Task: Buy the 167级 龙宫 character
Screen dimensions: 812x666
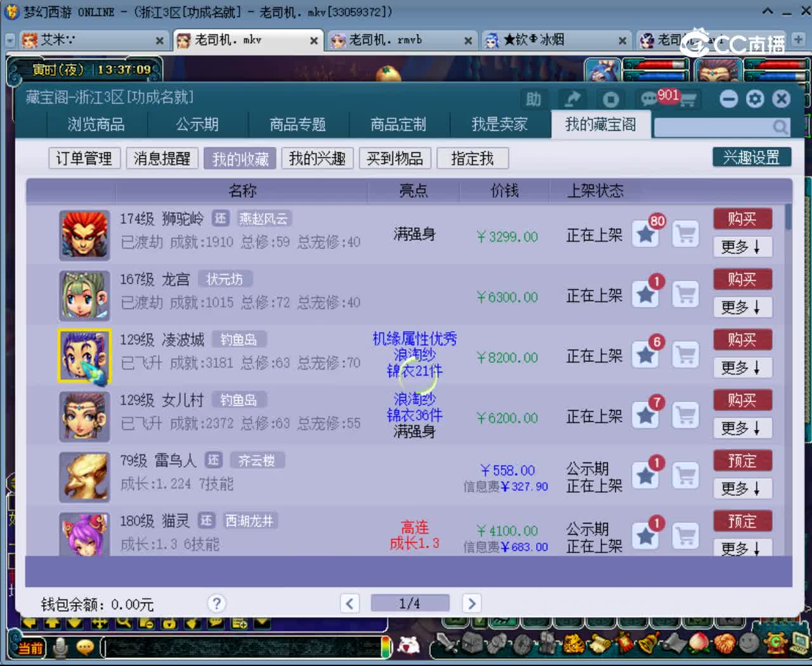Action: [742, 279]
